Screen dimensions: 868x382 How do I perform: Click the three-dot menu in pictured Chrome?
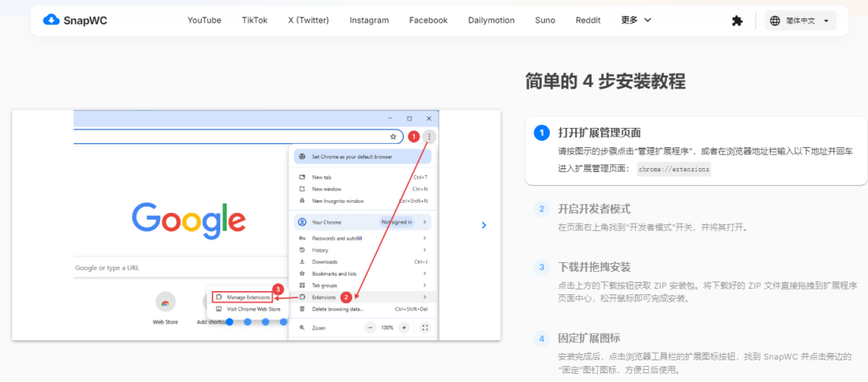tap(429, 136)
